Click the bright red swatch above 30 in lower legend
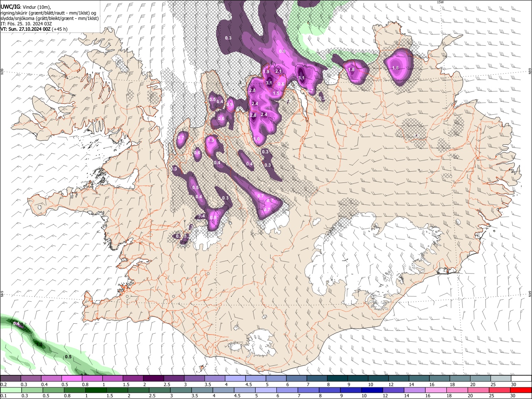The image size is (532, 399). [521, 390]
